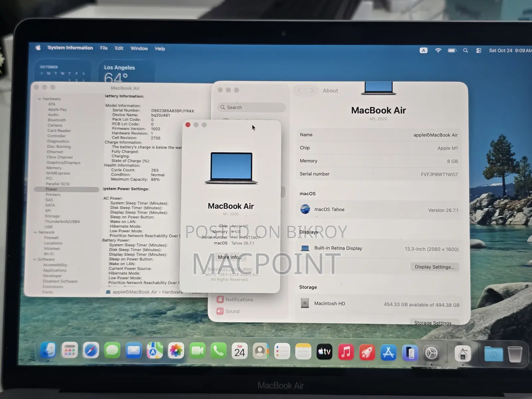Open the Help menu
This screenshot has height=399, width=532.
160,49
